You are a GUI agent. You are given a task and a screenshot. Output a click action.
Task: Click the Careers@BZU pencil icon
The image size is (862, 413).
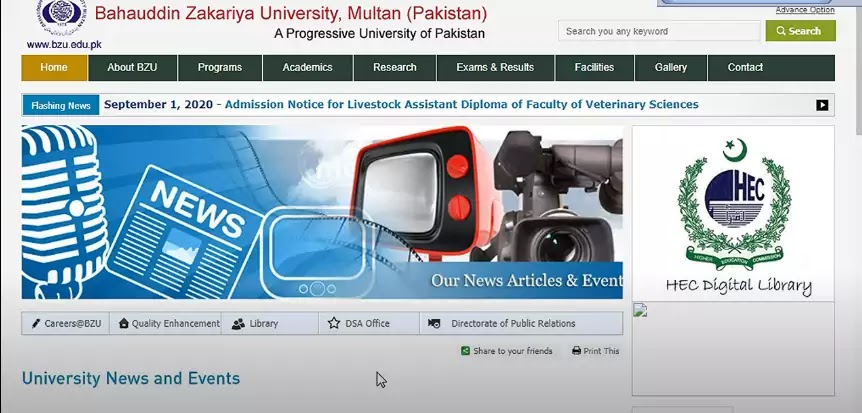(36, 323)
